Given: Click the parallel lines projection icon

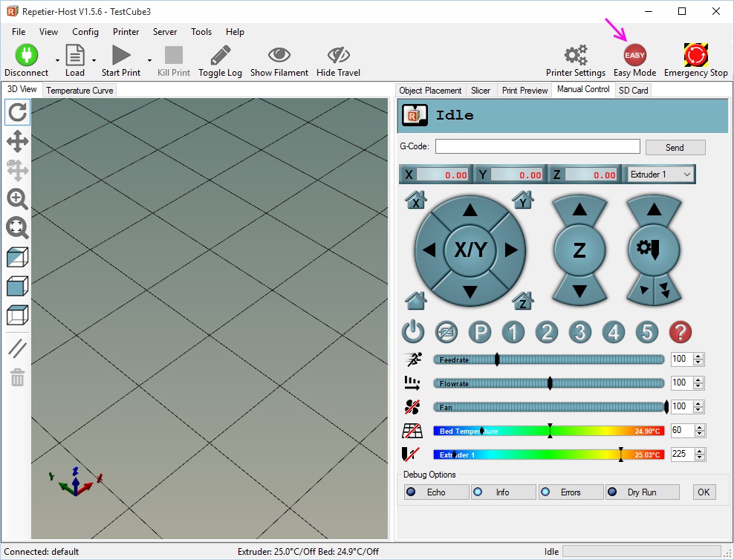Looking at the screenshot, I should coord(17,348).
